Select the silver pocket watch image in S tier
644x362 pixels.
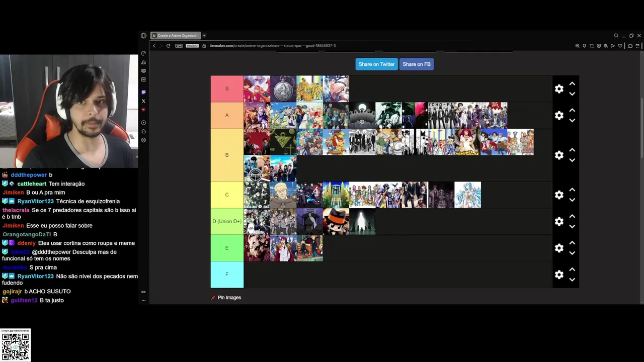pyautogui.click(x=283, y=89)
